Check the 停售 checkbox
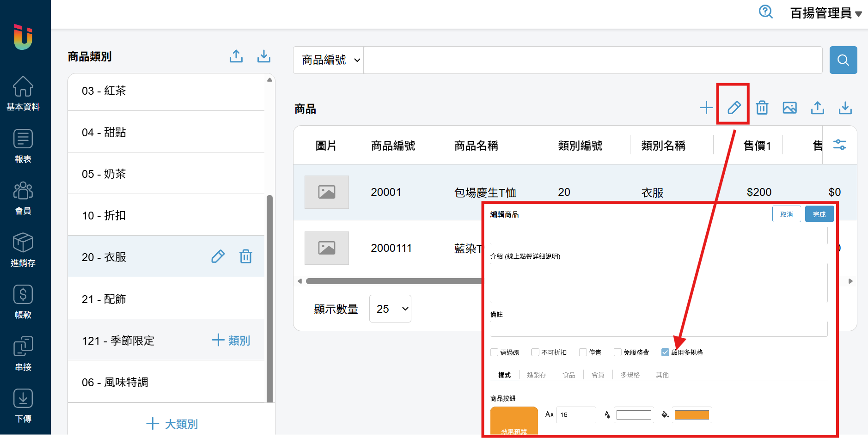868x438 pixels. point(583,352)
